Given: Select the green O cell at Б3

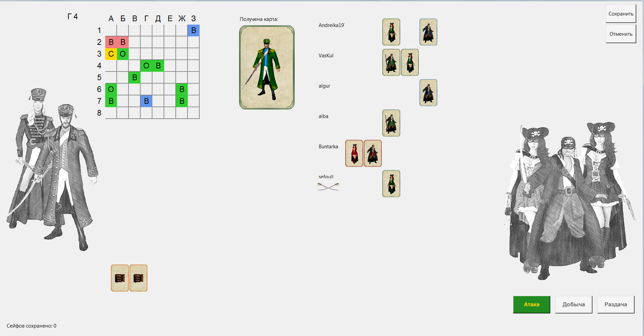Looking at the screenshot, I should coord(123,54).
